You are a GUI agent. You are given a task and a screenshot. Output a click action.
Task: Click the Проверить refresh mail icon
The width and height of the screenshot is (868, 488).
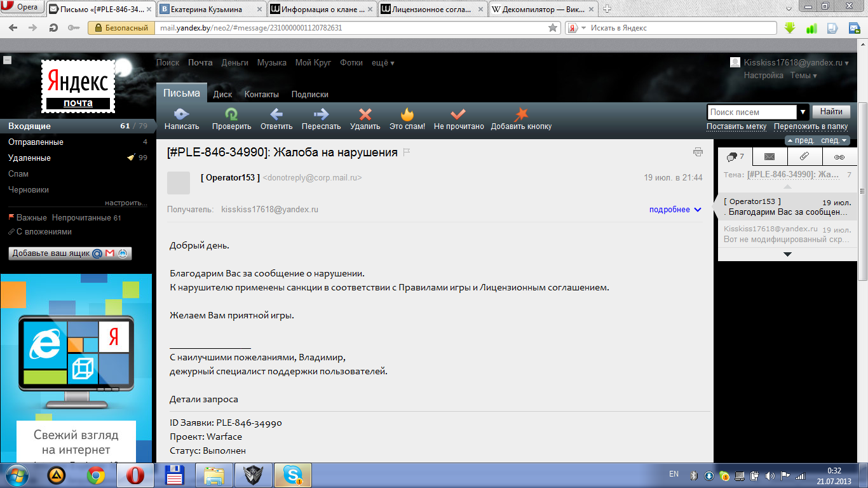(231, 114)
